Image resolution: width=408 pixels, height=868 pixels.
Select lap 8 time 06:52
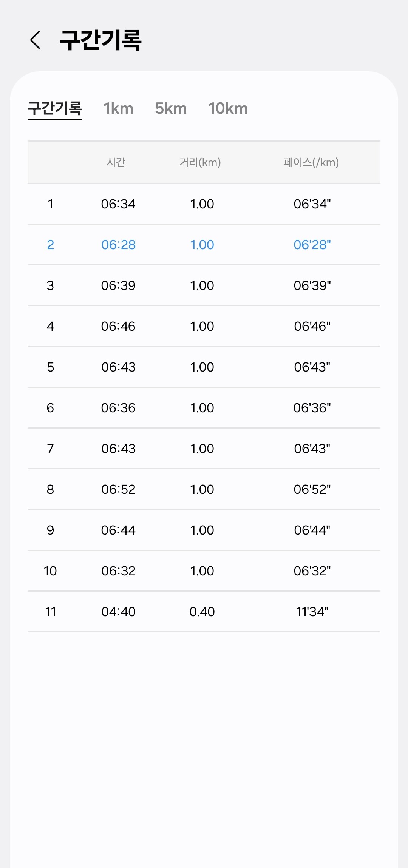(118, 489)
